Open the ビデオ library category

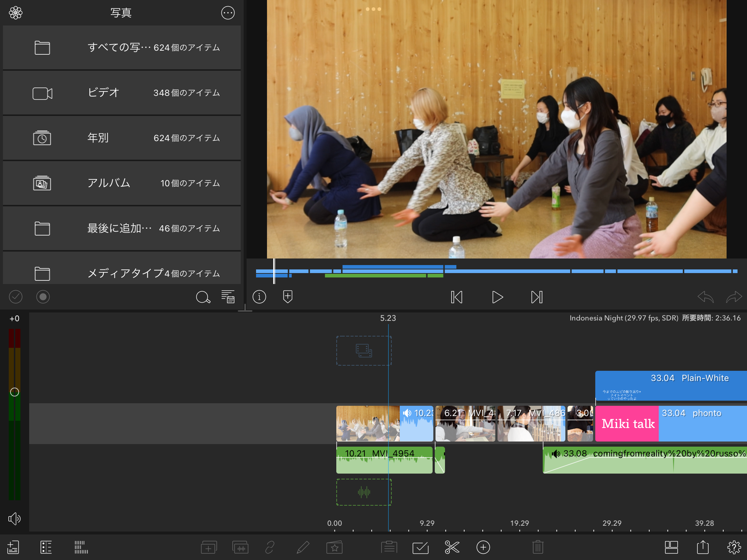[121, 93]
